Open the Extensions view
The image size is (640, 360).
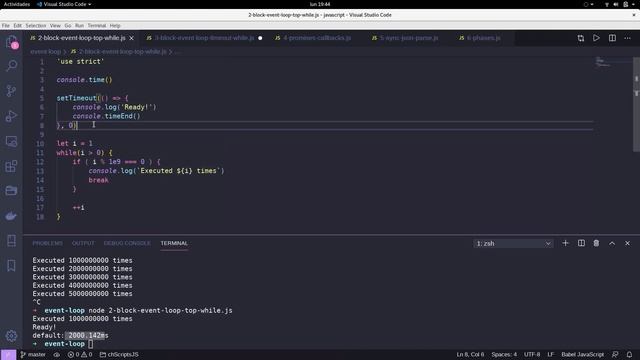11,166
